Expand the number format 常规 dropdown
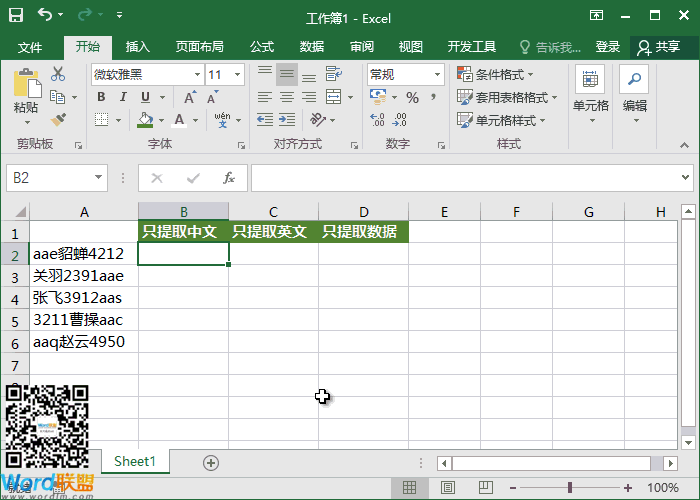This screenshot has width=700, height=500. (x=405, y=74)
